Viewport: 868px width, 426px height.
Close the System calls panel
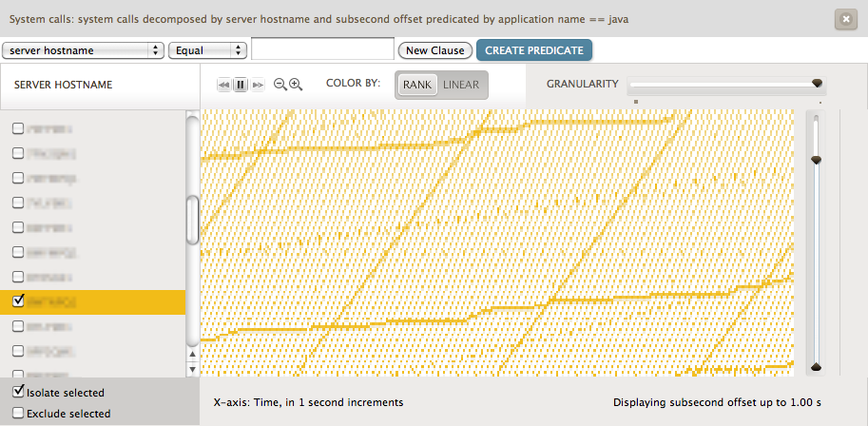coord(844,19)
